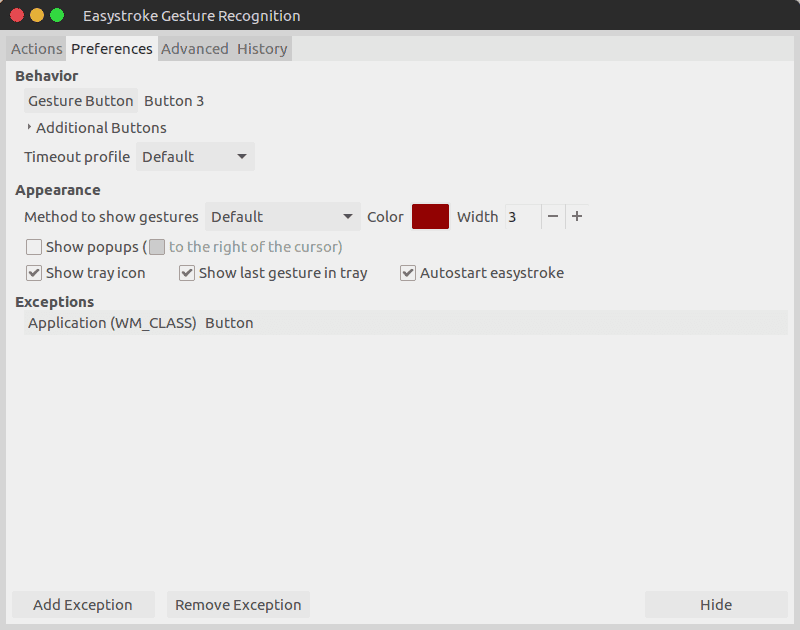Go to the History tab
Image resolution: width=800 pixels, height=630 pixels.
point(262,49)
